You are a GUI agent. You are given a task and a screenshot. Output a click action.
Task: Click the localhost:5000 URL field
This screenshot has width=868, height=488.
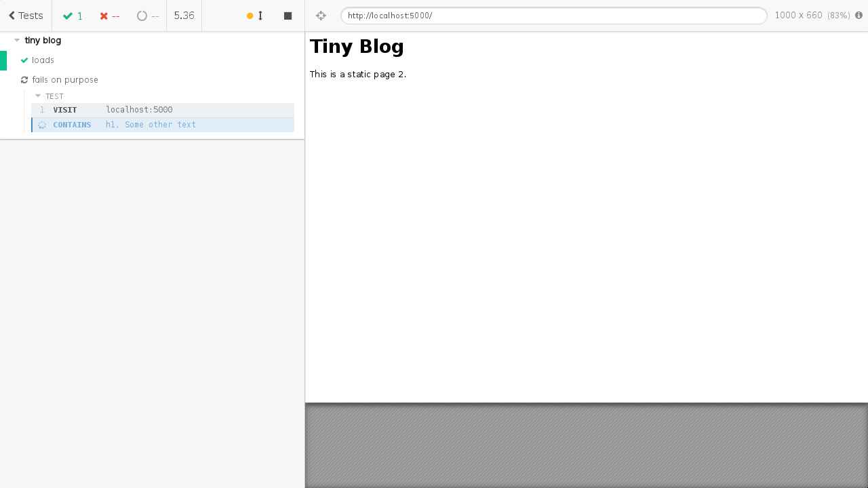pos(553,16)
